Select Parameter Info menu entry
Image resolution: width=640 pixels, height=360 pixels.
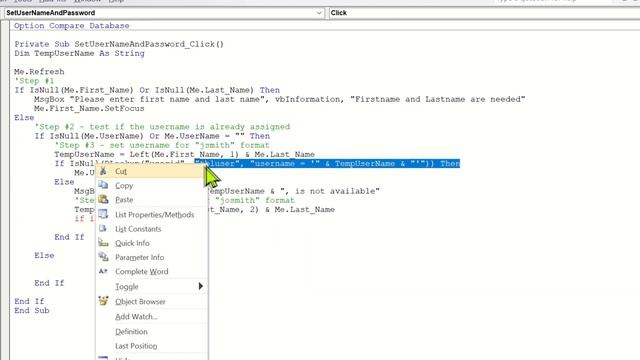click(151, 258)
